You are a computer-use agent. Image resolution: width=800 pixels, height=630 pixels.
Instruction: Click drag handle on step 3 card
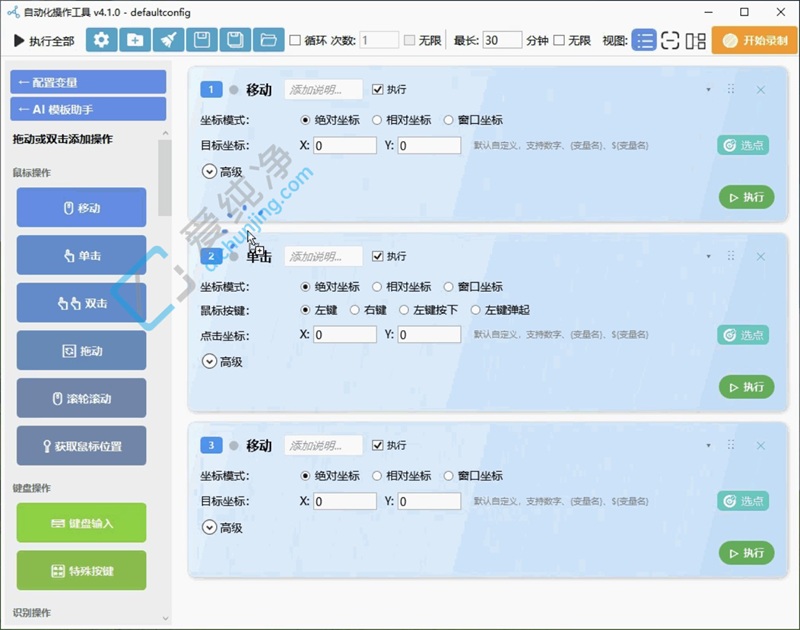731,445
